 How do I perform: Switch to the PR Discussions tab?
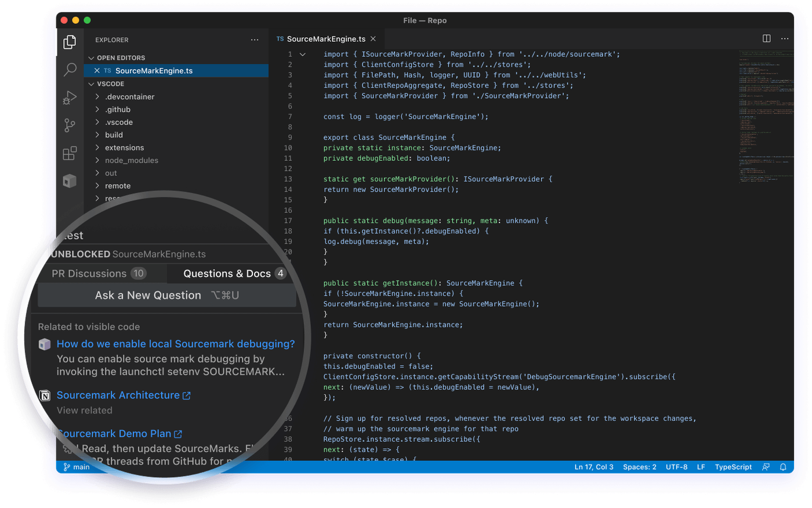pyautogui.click(x=99, y=273)
